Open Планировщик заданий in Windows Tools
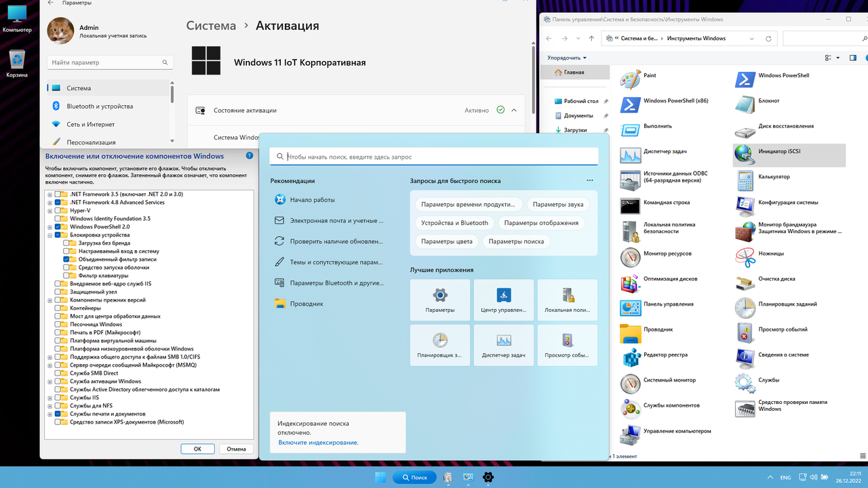Image resolution: width=868 pixels, height=488 pixels. [x=745, y=308]
